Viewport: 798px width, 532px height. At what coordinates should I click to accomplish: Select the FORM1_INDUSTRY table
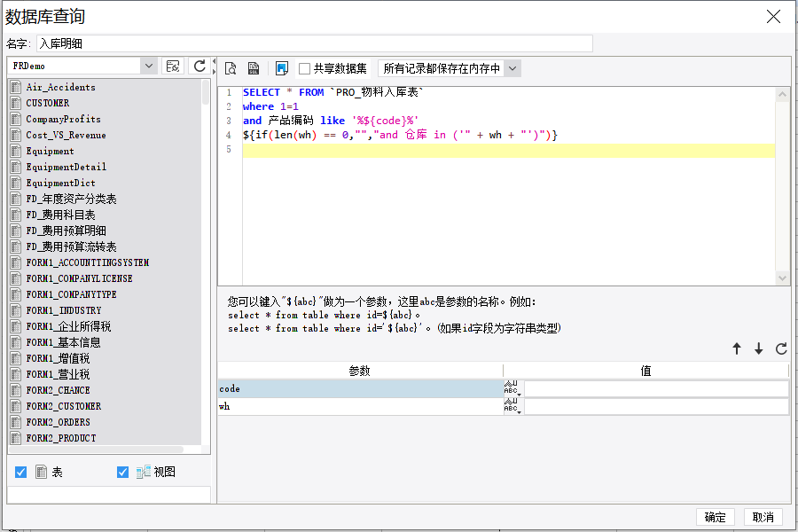click(64, 310)
